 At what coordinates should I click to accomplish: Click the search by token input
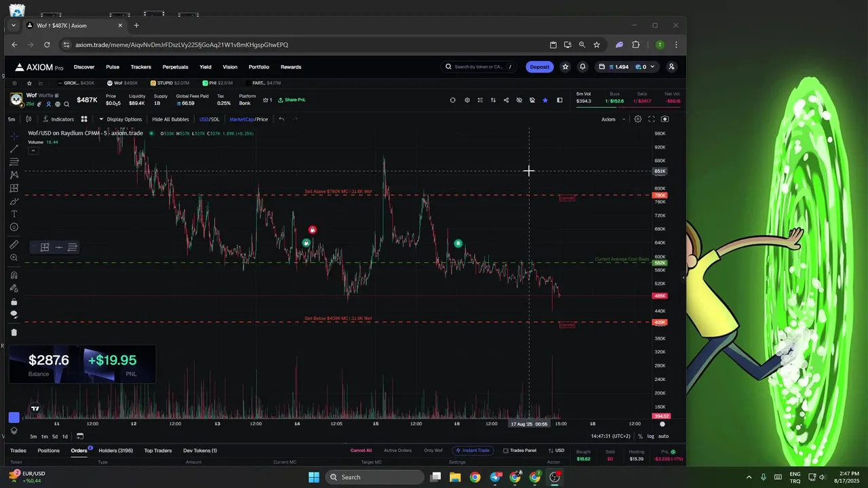tap(479, 66)
